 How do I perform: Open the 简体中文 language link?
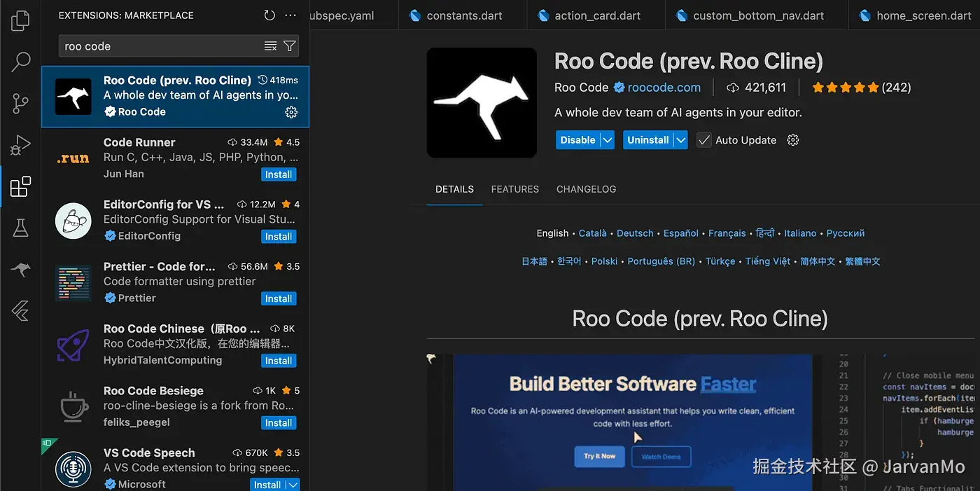point(818,261)
